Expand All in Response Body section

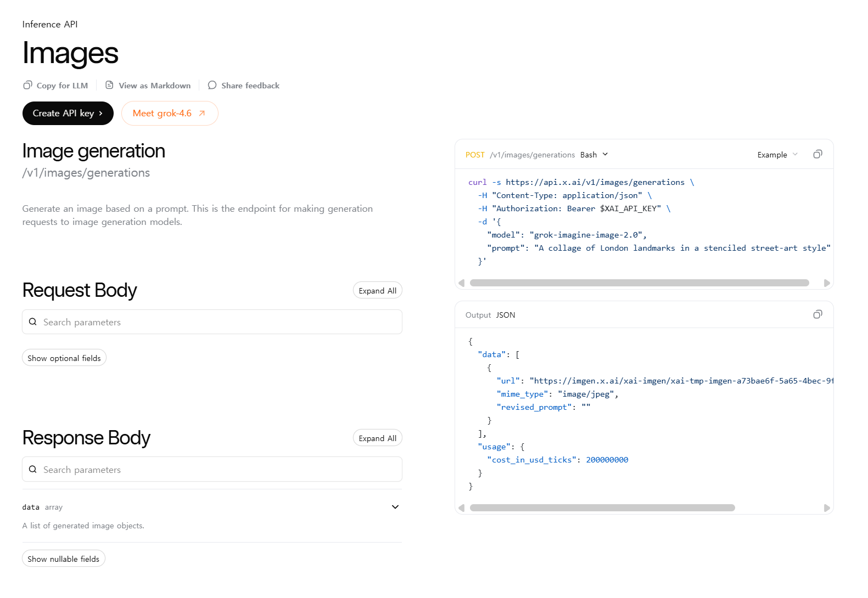(x=378, y=438)
